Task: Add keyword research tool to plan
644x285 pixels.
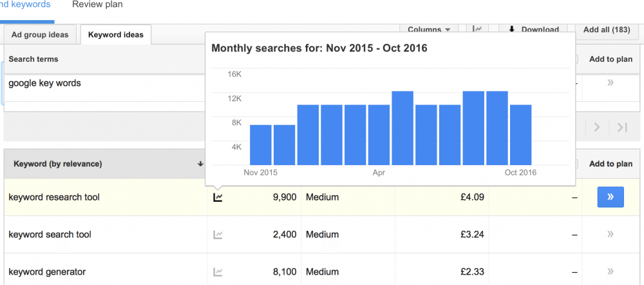Action: click(x=611, y=197)
